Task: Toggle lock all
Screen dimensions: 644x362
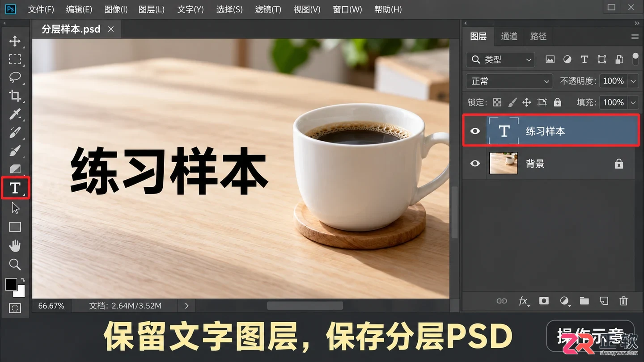Action: click(557, 102)
